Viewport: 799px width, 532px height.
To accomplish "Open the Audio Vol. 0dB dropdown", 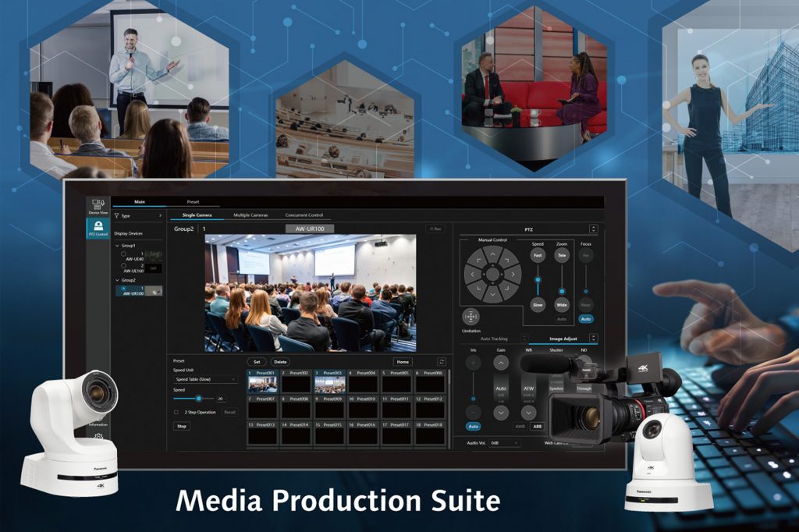I will click(504, 443).
